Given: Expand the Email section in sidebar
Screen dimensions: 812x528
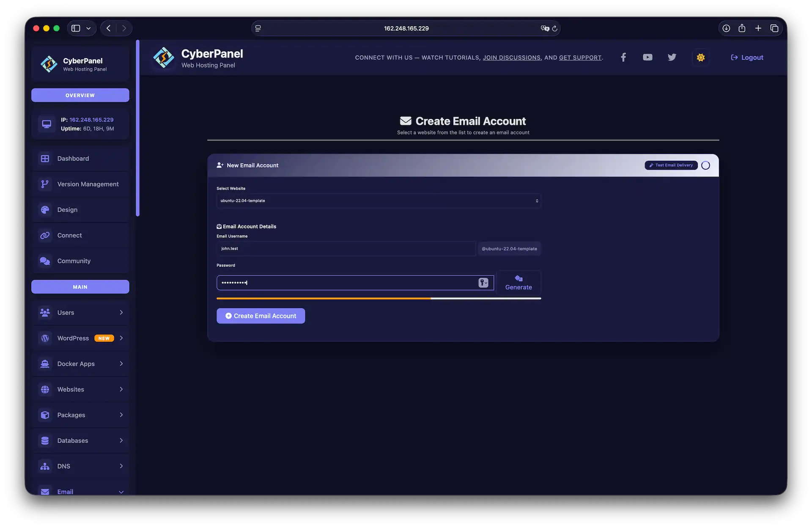Looking at the screenshot, I should pos(80,492).
